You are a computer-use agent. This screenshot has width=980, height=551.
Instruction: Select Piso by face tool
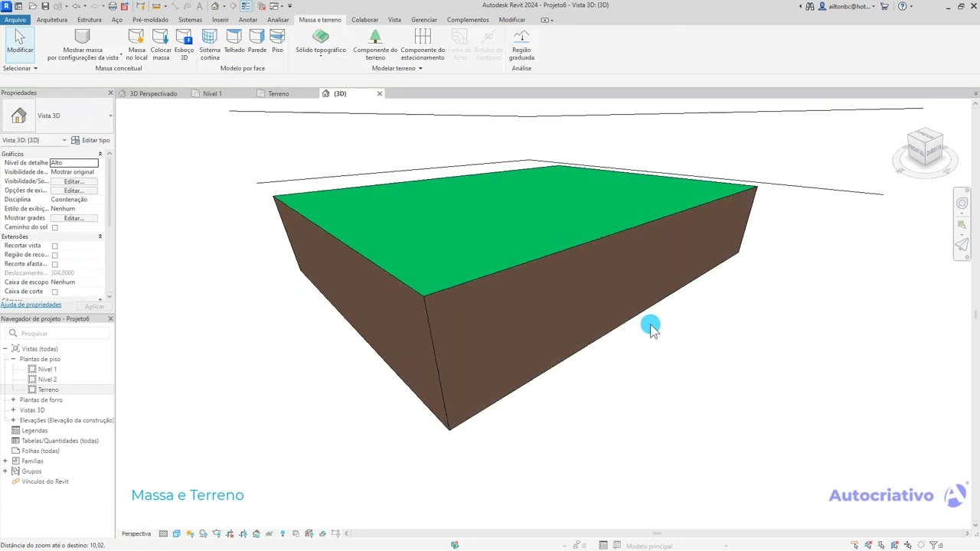click(277, 41)
